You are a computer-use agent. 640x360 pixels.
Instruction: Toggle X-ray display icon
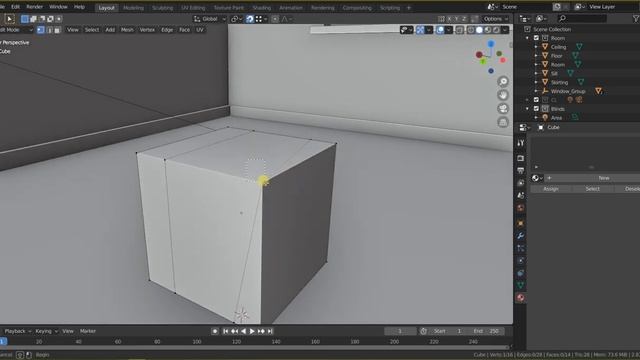[x=460, y=30]
